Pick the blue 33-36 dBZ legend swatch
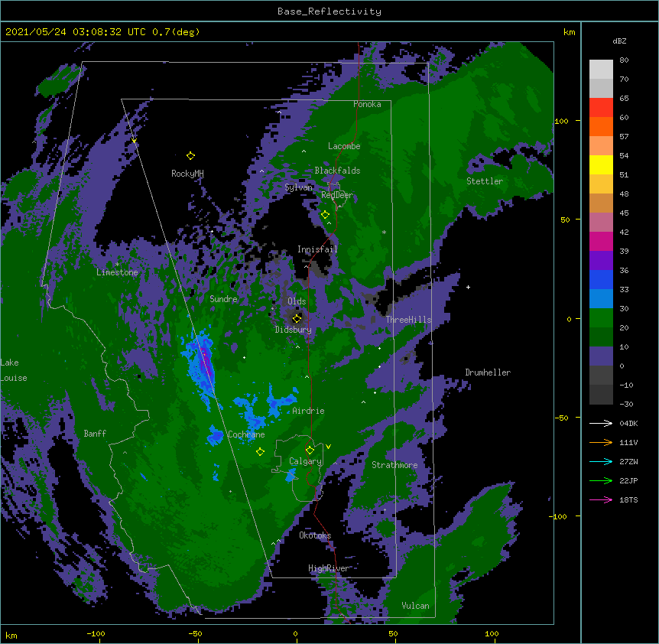 [x=601, y=279]
